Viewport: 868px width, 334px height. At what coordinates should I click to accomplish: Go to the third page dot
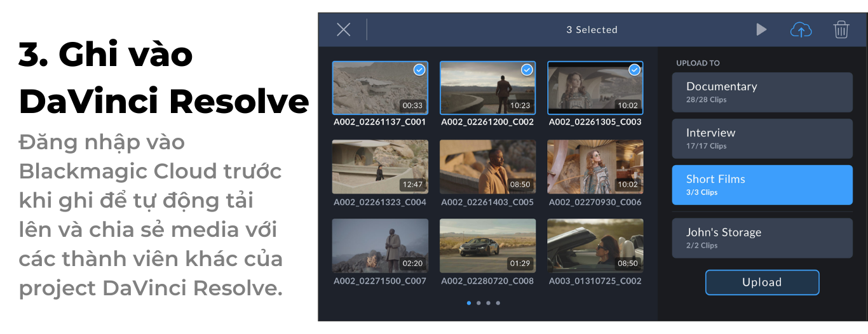(488, 303)
